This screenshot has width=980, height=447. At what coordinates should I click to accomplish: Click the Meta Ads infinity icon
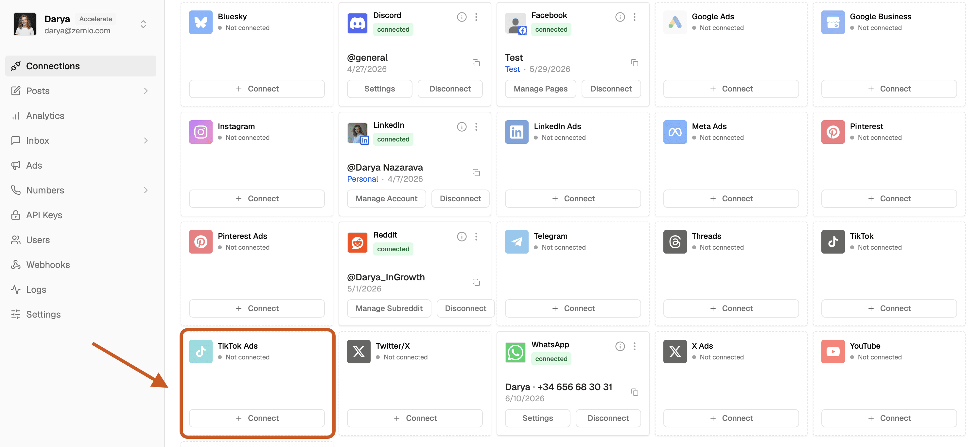click(x=674, y=132)
